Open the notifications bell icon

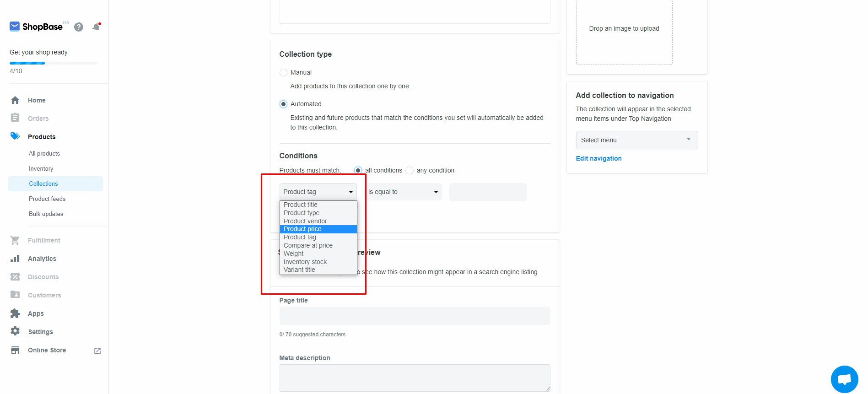click(96, 27)
